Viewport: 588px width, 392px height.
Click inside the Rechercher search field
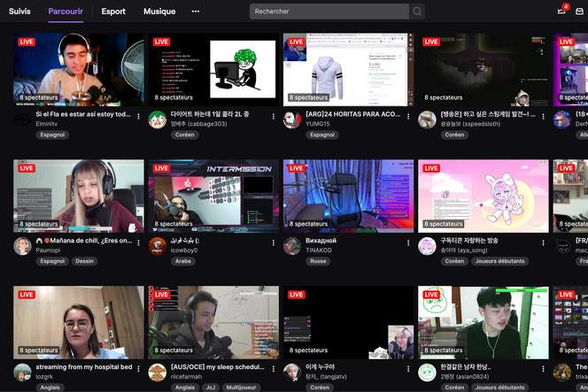(328, 12)
